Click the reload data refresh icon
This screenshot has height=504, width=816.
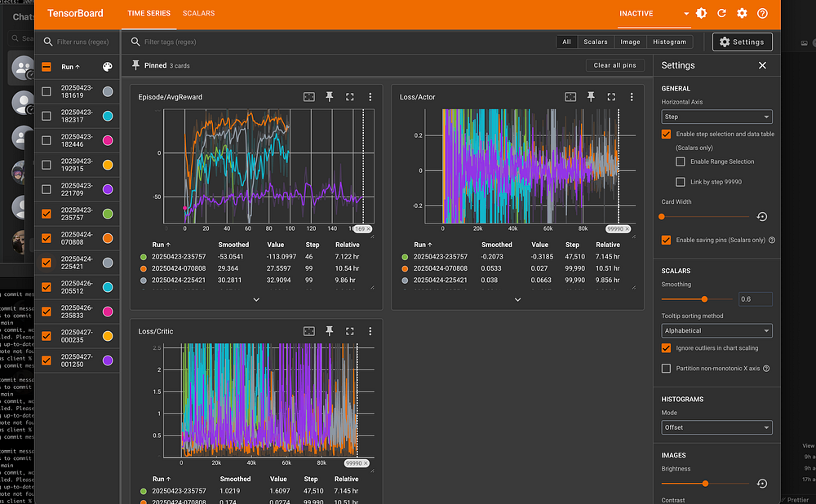721,14
